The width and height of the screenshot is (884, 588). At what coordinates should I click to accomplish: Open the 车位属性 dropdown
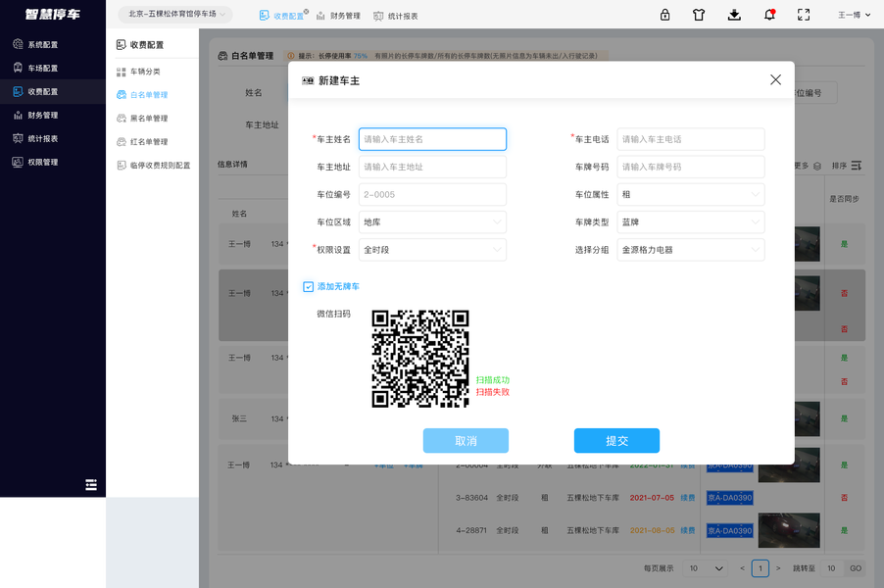point(691,194)
